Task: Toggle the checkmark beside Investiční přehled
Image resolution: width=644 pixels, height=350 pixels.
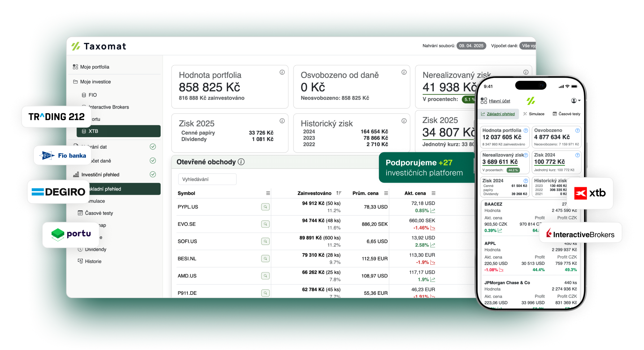Action: [x=153, y=174]
